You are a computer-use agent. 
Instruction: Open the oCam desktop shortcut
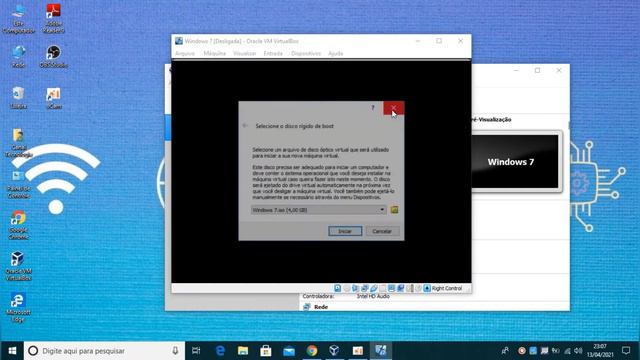pos(53,98)
